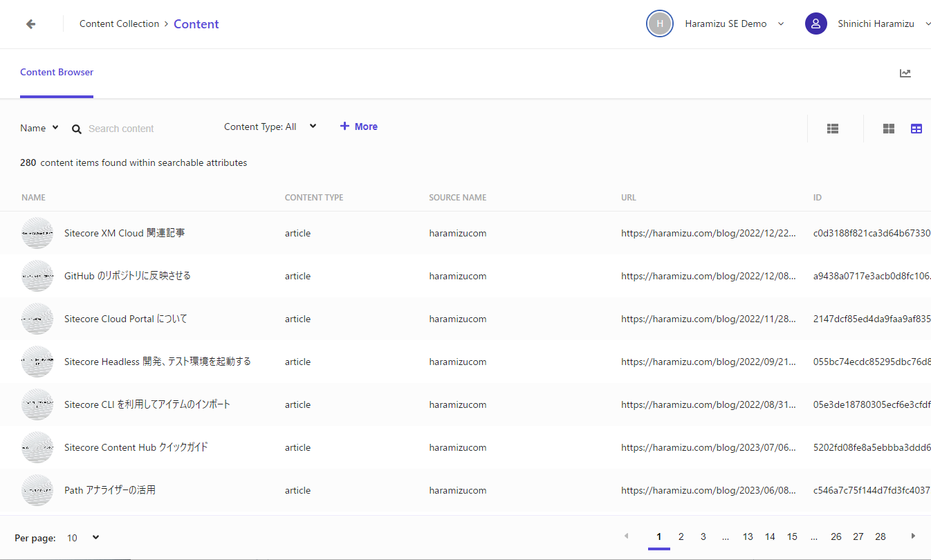
Task: Click the 280 content items found text
Action: (133, 163)
